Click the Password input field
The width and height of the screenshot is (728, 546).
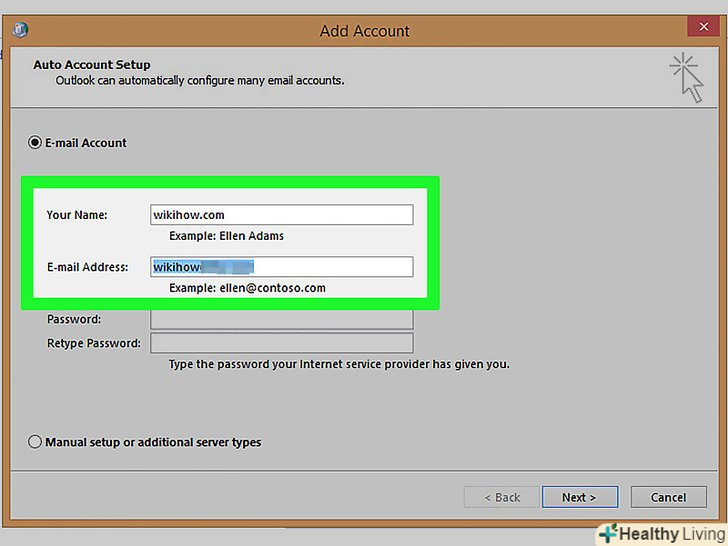coord(281,319)
